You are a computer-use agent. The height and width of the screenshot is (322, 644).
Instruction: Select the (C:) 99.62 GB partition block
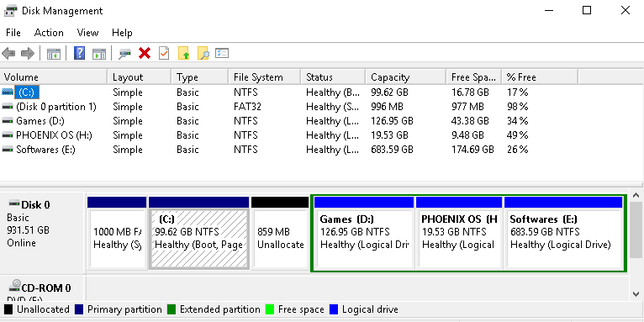(198, 233)
